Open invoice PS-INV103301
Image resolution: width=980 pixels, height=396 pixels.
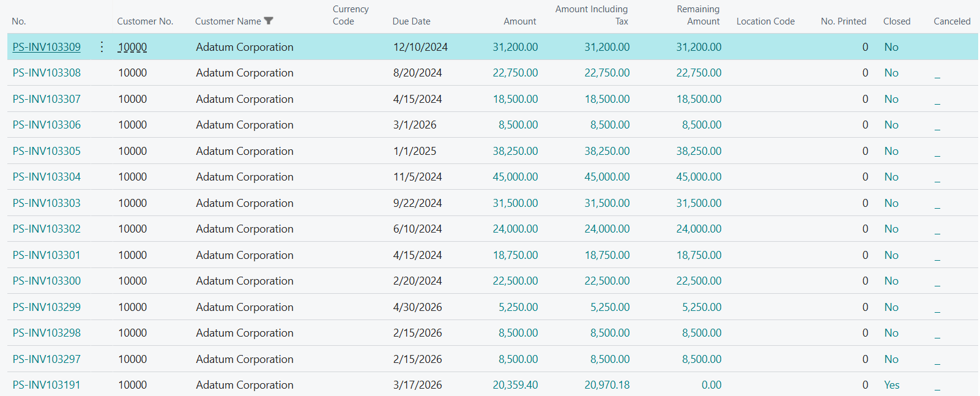tap(46, 255)
